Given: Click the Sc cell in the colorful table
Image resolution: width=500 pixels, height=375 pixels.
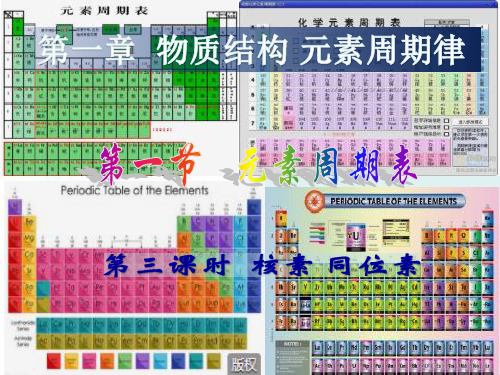Looking at the screenshot, I should pos(43,255).
